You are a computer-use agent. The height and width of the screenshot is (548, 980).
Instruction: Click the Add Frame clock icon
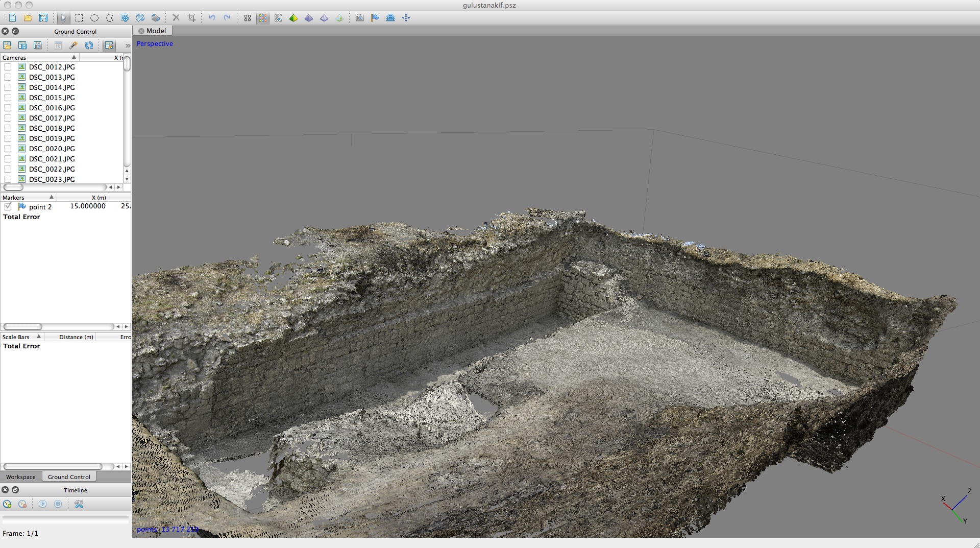coord(7,504)
